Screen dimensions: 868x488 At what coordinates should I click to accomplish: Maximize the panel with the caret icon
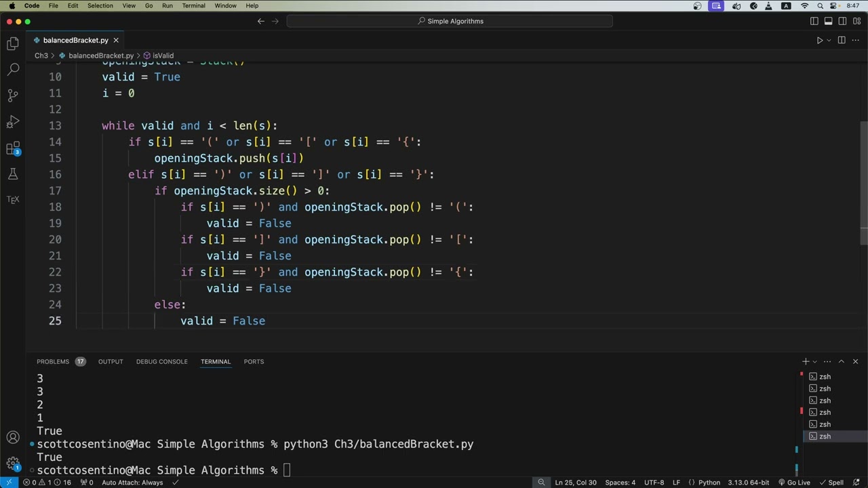(x=842, y=361)
